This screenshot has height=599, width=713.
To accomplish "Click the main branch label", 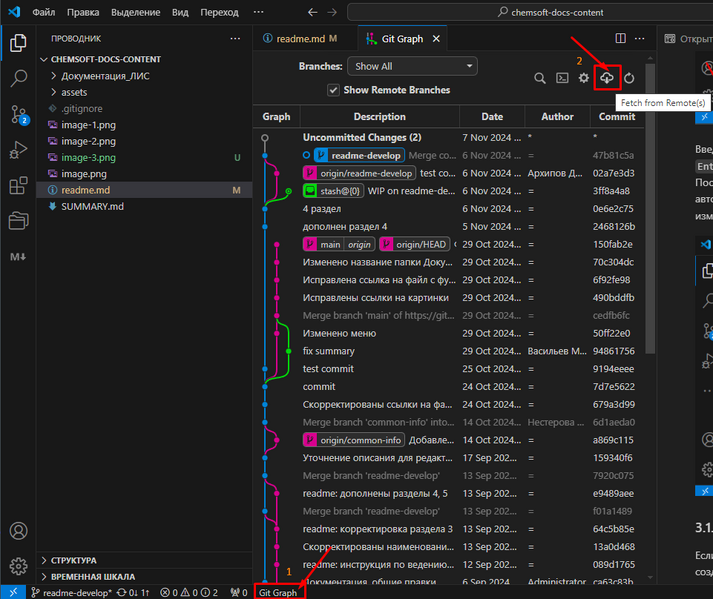I will coord(323,245).
